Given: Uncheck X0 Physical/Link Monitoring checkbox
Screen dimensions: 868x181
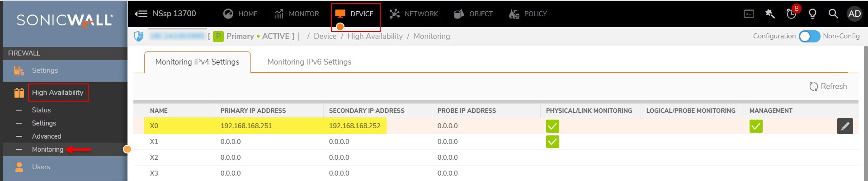Looking at the screenshot, I should click(x=552, y=126).
